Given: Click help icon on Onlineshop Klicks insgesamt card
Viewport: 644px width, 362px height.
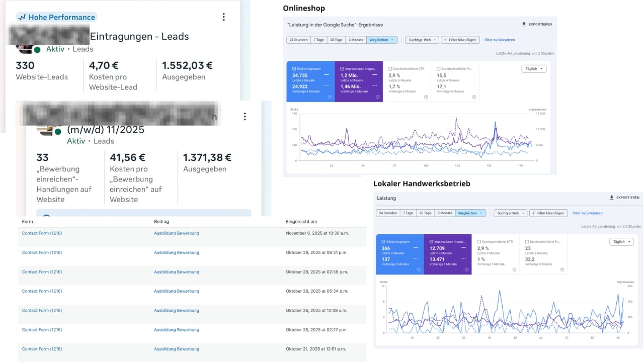Looking at the screenshot, I should pyautogui.click(x=330, y=97).
